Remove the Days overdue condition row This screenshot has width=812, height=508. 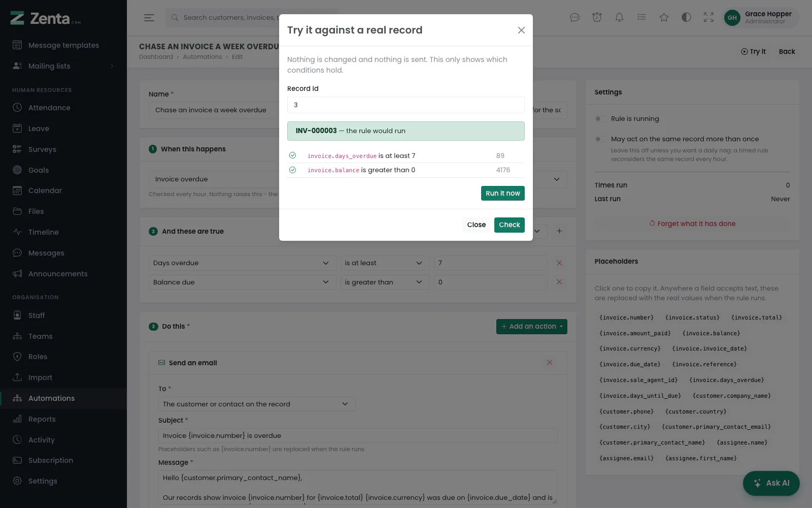[x=559, y=263]
